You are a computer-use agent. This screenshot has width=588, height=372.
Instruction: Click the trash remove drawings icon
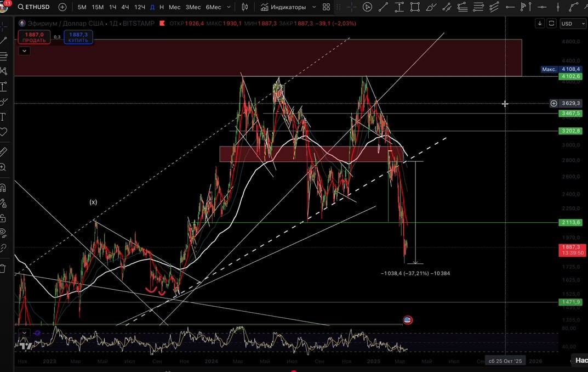tap(3, 268)
